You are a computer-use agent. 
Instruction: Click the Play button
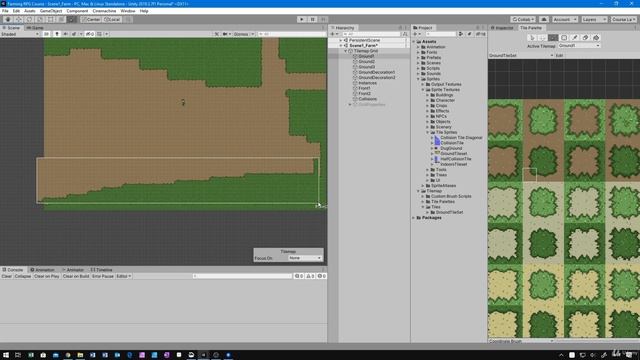302,19
